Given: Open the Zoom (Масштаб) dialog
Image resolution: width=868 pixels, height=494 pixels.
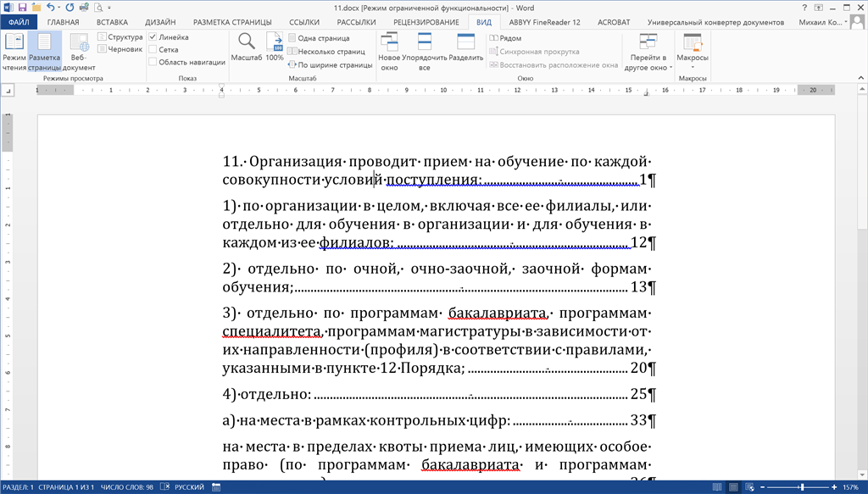Looking at the screenshot, I should pyautogui.click(x=247, y=47).
